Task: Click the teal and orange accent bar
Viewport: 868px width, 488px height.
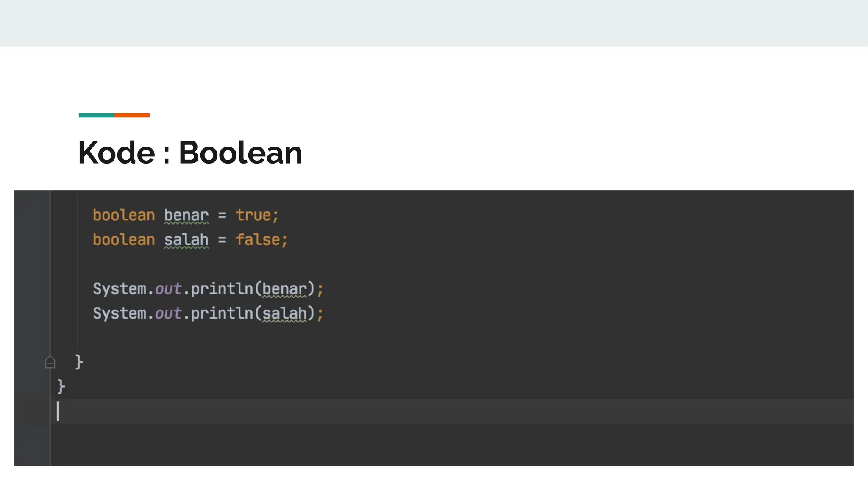Action: 114,115
